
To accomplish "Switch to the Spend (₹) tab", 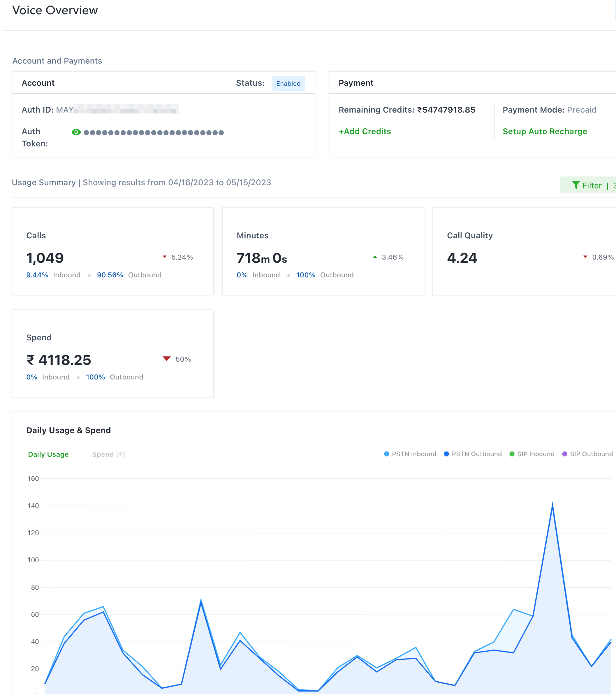I will click(108, 454).
